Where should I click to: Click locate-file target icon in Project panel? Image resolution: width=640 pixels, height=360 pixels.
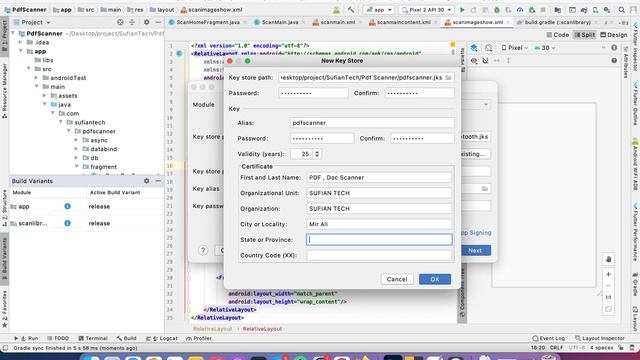(x=120, y=22)
